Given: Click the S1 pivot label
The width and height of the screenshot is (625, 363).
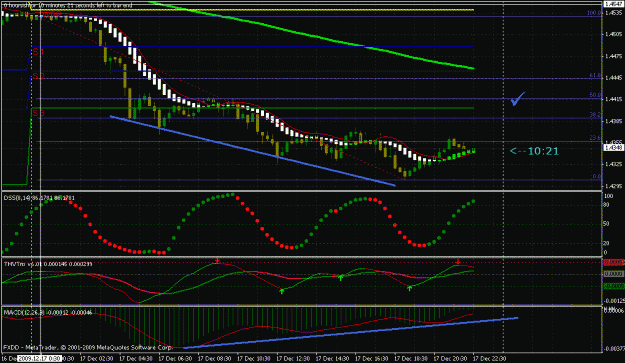Looking at the screenshot, I should click(x=38, y=52).
